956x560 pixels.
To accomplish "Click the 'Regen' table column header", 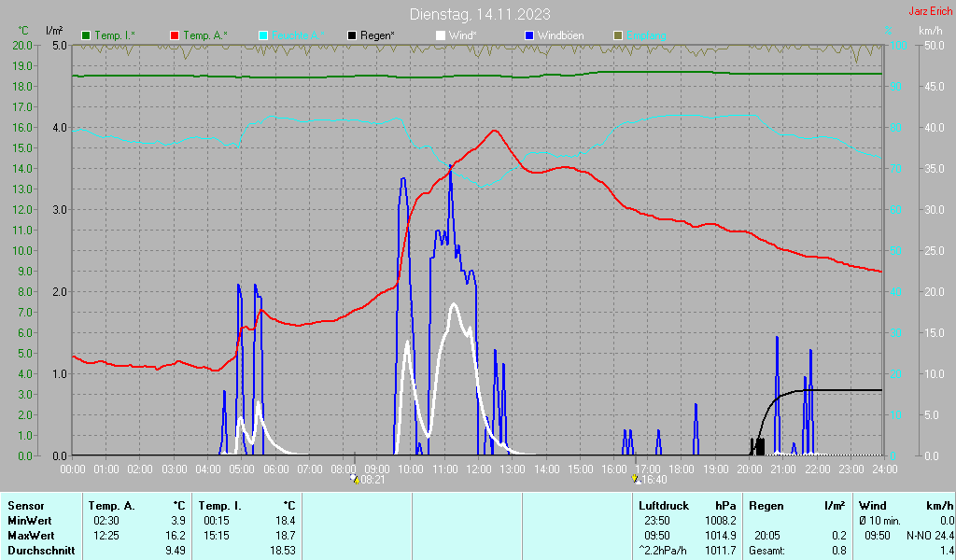I will 766,506.
